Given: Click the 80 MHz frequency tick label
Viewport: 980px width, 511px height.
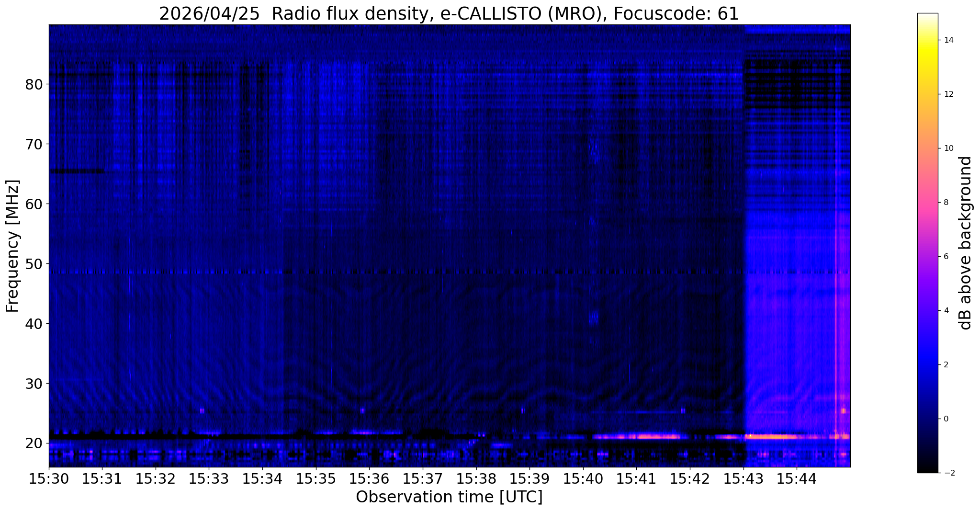Looking at the screenshot, I should 34,84.
